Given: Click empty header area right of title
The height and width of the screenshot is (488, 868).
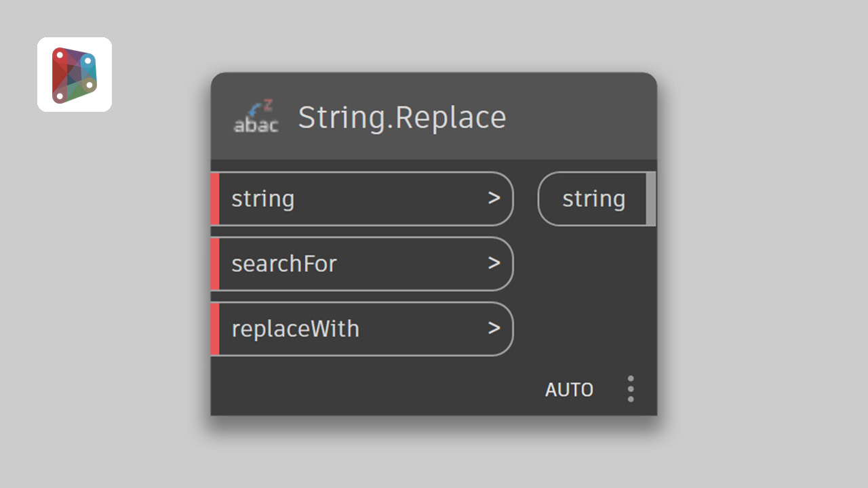Looking at the screenshot, I should [x=583, y=117].
